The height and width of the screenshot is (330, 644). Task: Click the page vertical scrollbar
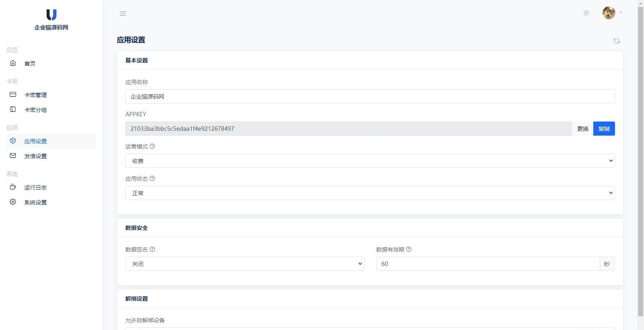pos(640,161)
